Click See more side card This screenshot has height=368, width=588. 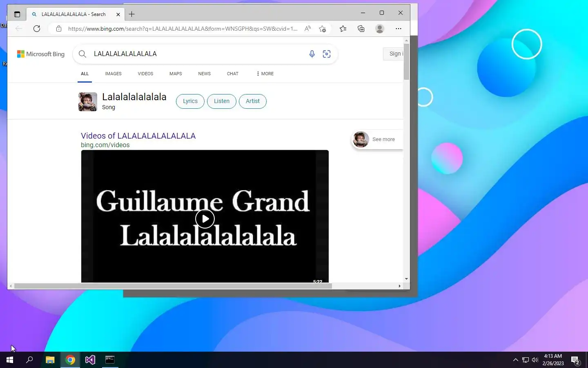point(377,139)
